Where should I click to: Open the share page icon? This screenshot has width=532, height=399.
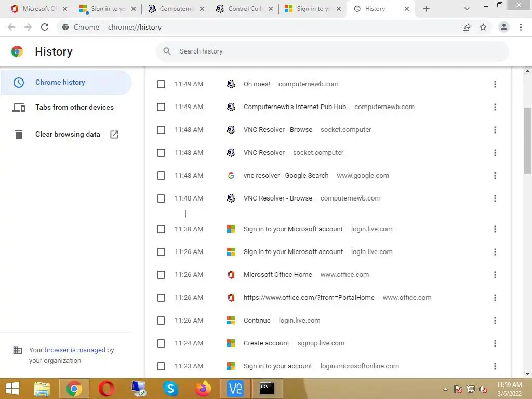467,27
